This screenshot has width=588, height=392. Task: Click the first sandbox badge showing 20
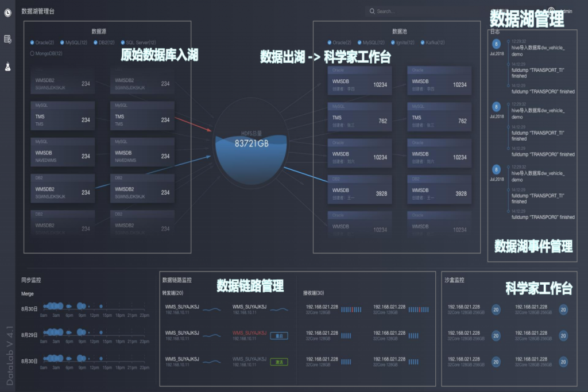click(x=496, y=309)
